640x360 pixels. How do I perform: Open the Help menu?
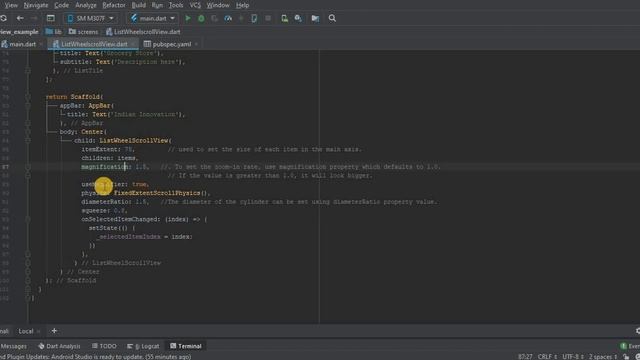click(242, 5)
